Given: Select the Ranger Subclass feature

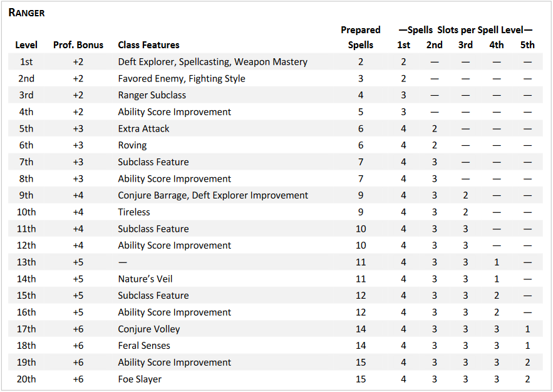Looking at the screenshot, I should click(x=152, y=95).
